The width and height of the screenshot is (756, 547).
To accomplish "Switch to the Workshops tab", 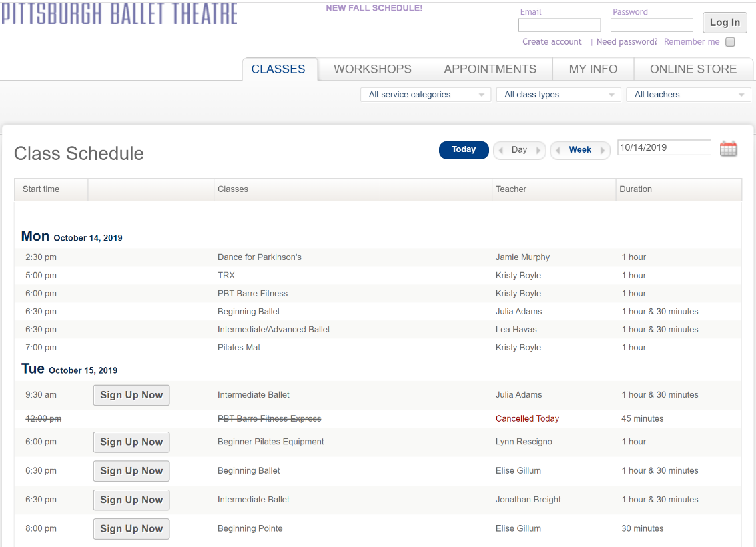I will (x=373, y=69).
